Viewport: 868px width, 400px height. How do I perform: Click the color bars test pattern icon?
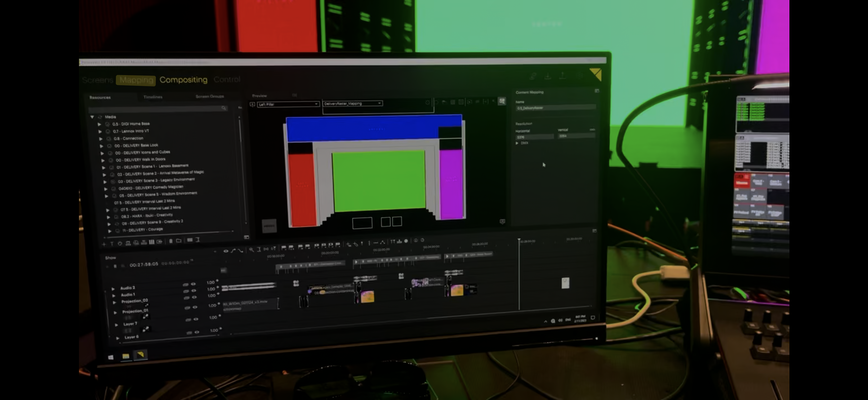(x=151, y=242)
